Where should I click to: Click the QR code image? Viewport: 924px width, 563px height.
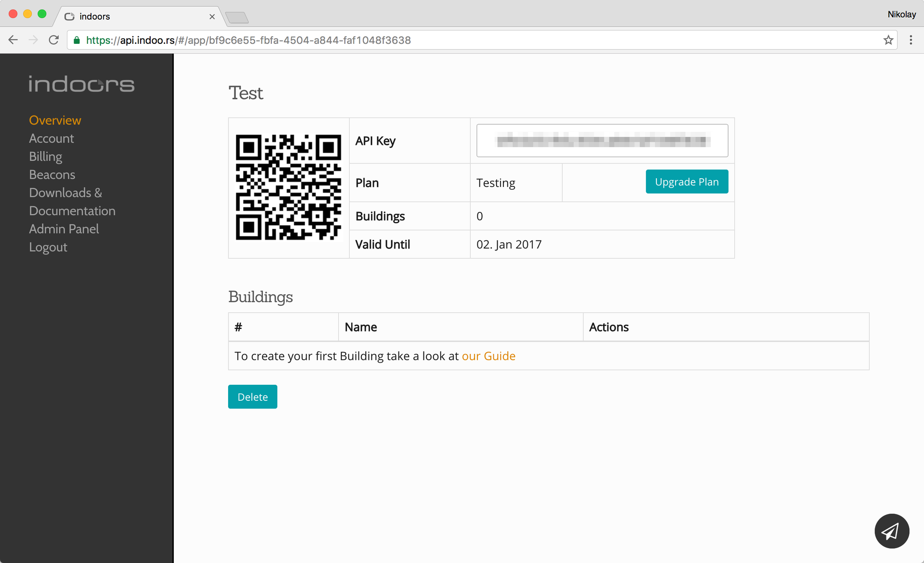[288, 187]
